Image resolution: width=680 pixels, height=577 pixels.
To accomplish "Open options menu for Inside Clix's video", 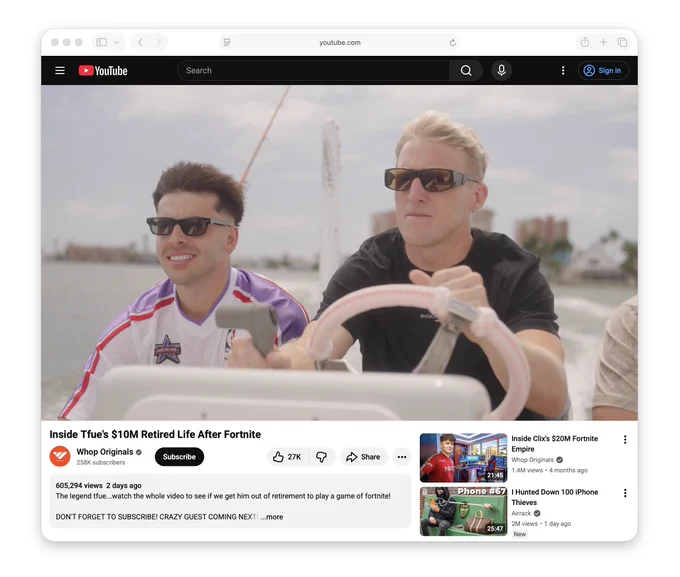I will 625,439.
